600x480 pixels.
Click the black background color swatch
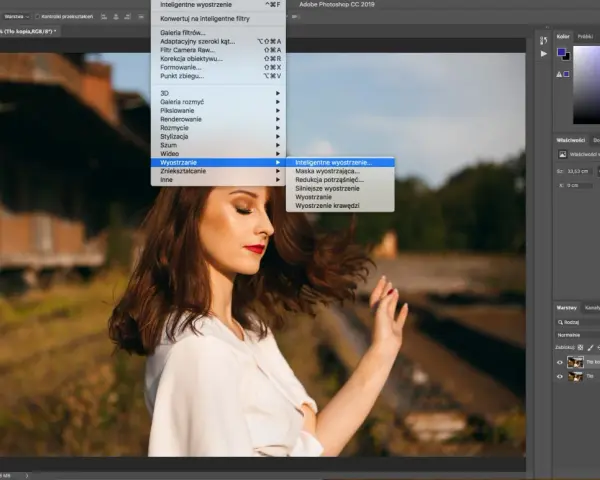[566, 57]
